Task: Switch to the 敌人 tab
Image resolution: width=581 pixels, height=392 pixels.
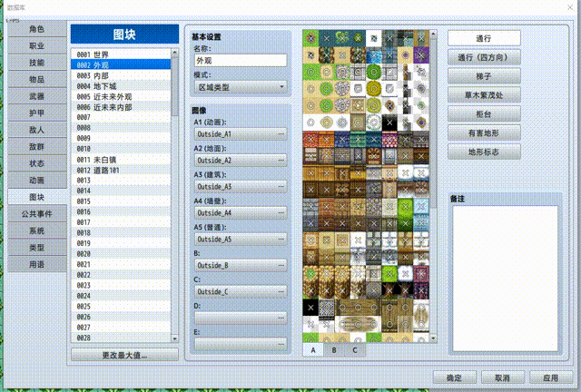Action: (36, 130)
